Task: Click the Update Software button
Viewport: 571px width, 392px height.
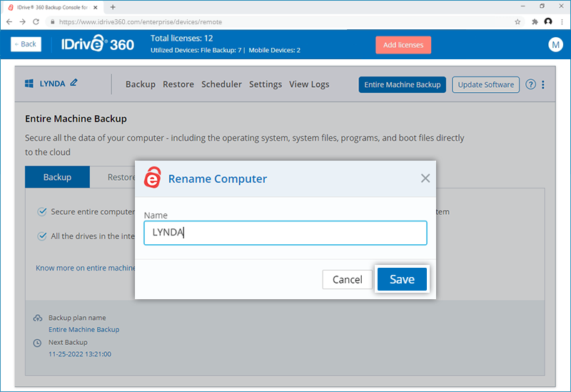Action: [485, 84]
